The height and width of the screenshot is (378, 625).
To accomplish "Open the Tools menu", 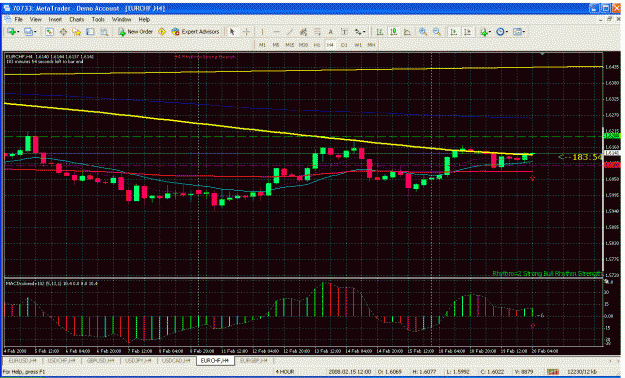I will click(98, 19).
